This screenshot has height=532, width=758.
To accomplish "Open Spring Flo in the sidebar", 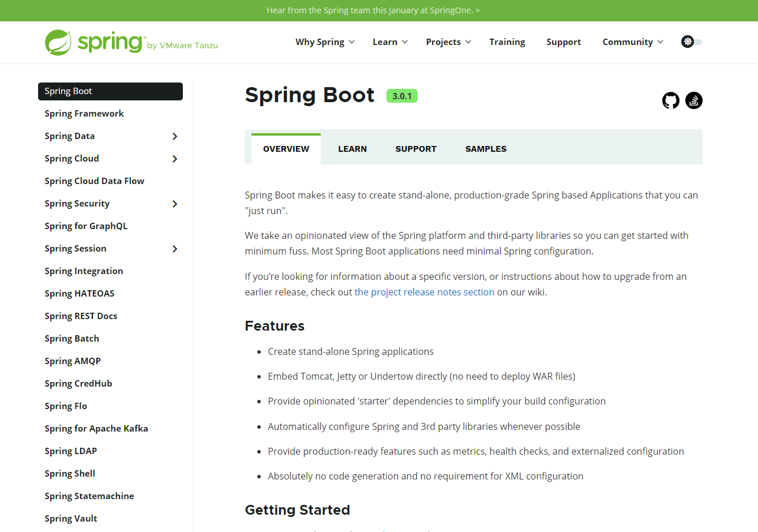I will click(66, 406).
